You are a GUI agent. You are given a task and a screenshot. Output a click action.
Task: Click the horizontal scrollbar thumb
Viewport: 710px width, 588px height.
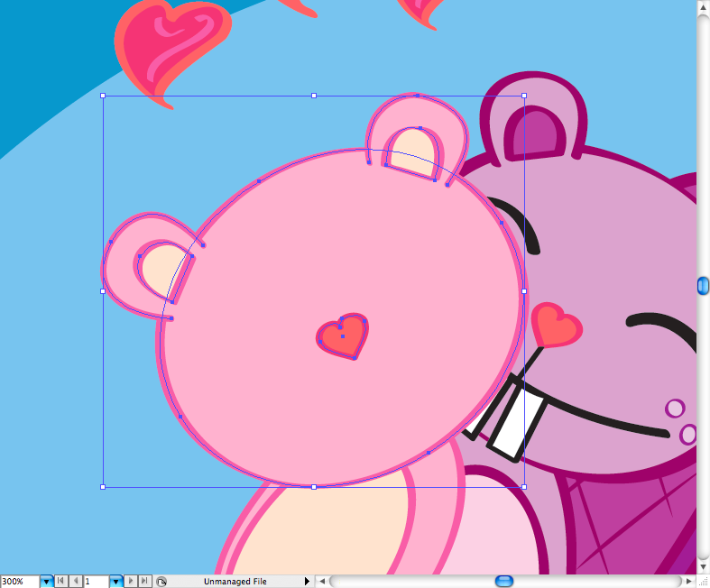pos(504,581)
